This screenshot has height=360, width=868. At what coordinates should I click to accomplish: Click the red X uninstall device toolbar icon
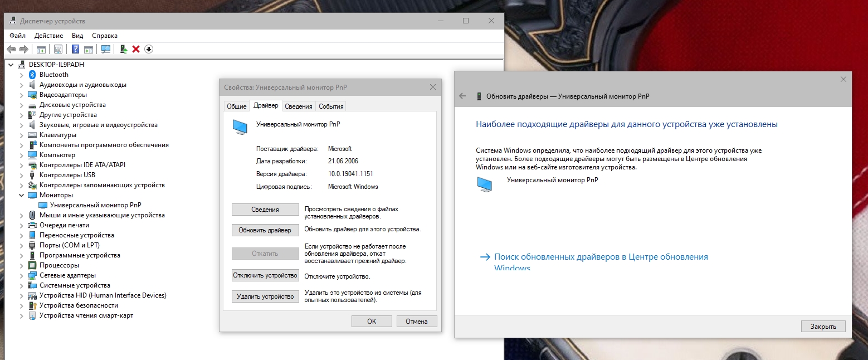(x=136, y=49)
